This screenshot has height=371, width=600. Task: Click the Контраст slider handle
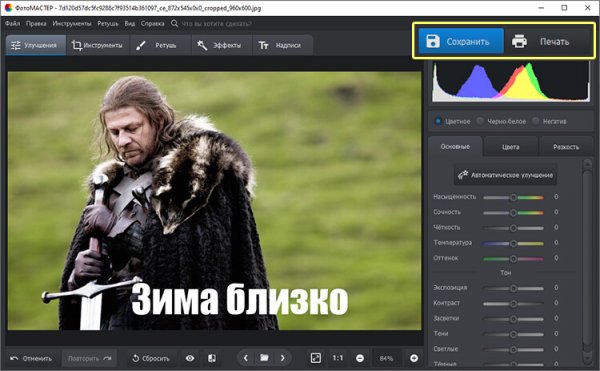(513, 304)
